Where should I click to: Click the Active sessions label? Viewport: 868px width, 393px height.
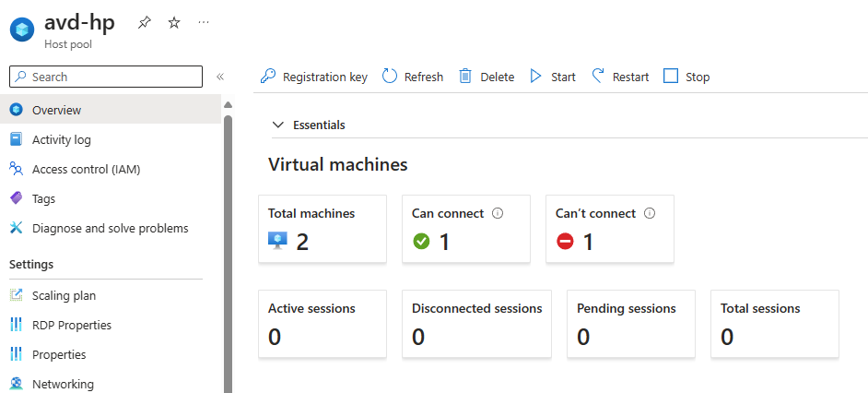(311, 308)
